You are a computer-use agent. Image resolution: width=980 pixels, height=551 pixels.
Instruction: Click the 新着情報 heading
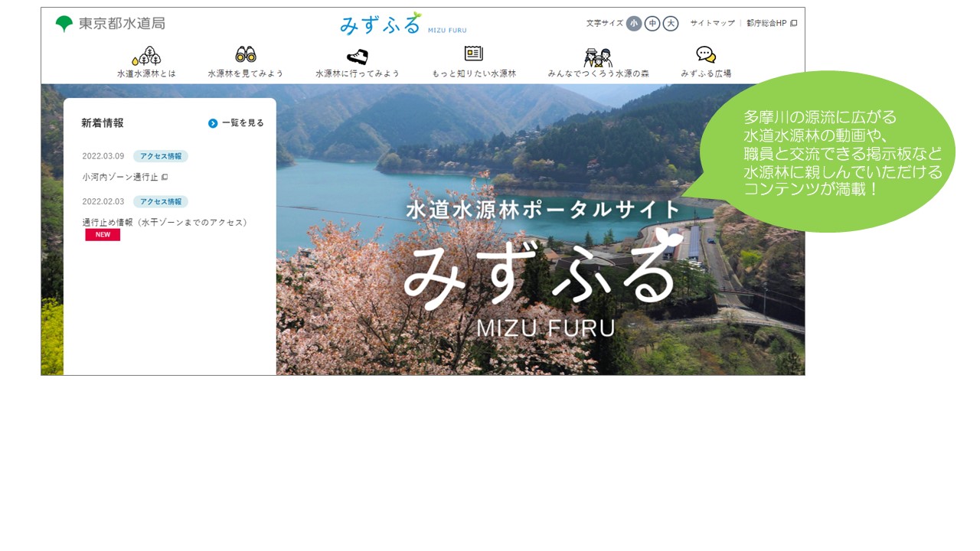tap(103, 122)
